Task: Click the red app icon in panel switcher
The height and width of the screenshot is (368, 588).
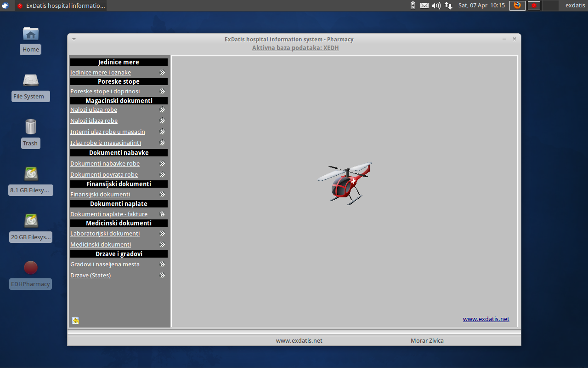Action: [534, 6]
